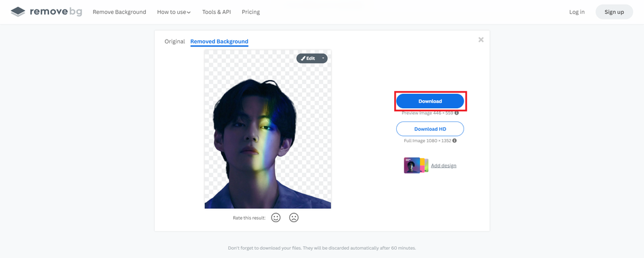Click info icon beside Preview Image size
This screenshot has height=258, width=644.
457,113
